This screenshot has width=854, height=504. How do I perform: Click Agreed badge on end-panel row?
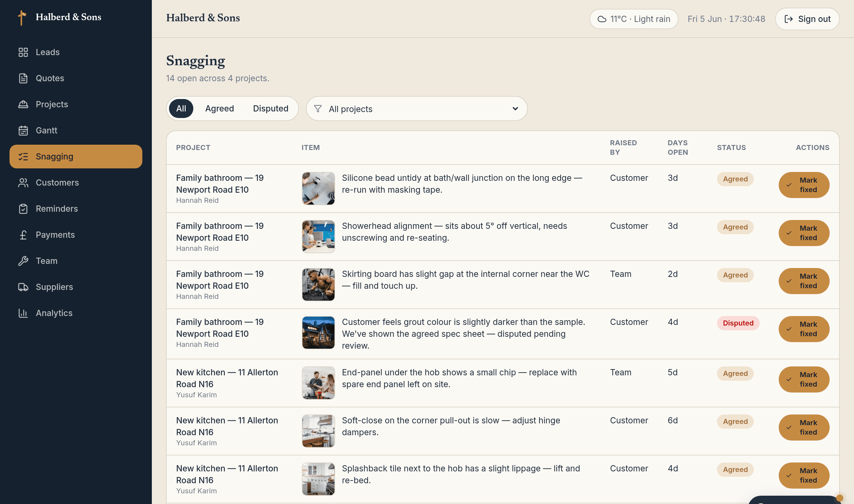click(x=735, y=374)
